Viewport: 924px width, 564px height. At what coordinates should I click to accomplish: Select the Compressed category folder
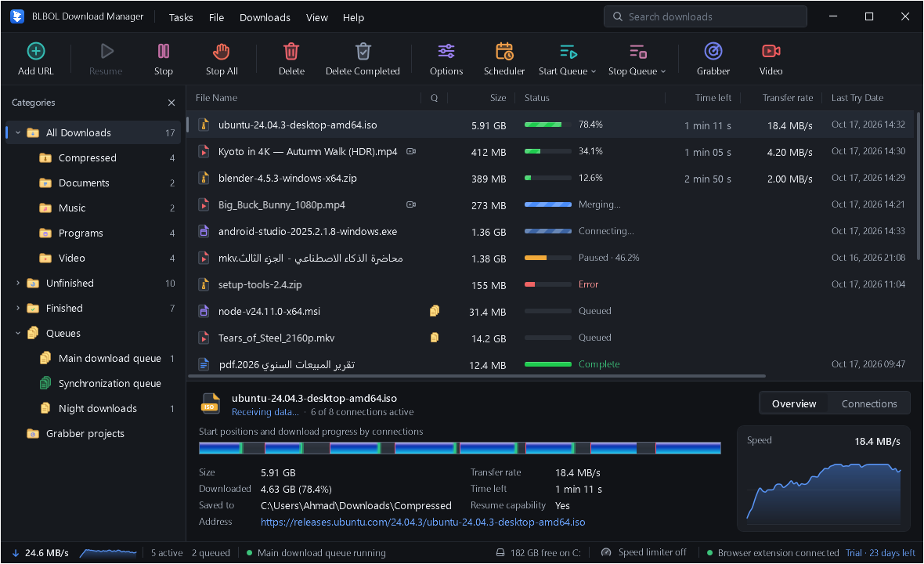93,158
